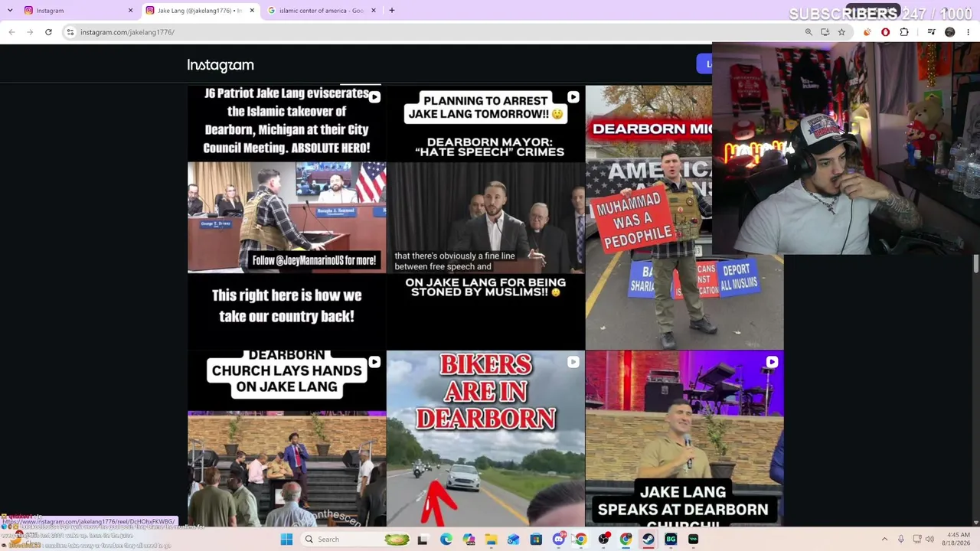Close the Jake Lang tab
The image size is (980, 551).
click(252, 11)
